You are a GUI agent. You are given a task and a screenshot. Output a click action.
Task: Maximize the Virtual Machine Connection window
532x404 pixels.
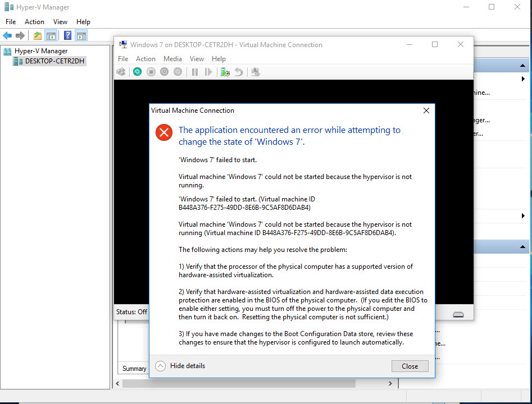(x=435, y=44)
